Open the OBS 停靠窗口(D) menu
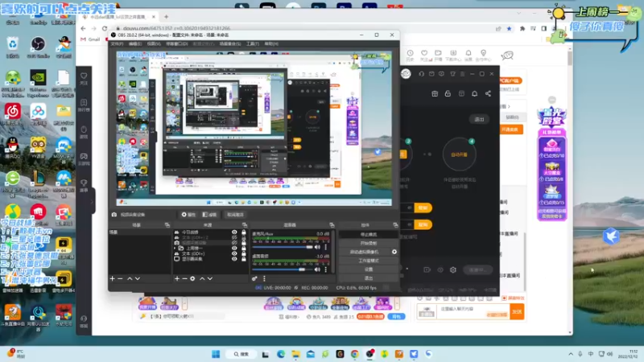The width and height of the screenshot is (644, 362). pos(176,43)
